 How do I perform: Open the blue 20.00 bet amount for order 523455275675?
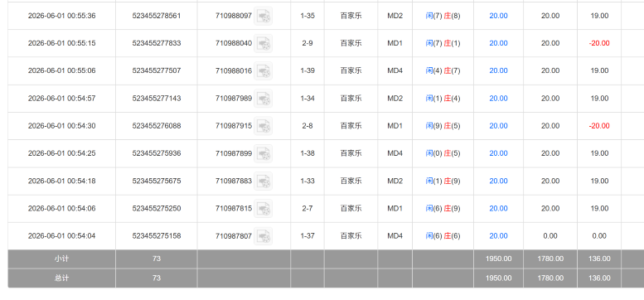[498, 181]
